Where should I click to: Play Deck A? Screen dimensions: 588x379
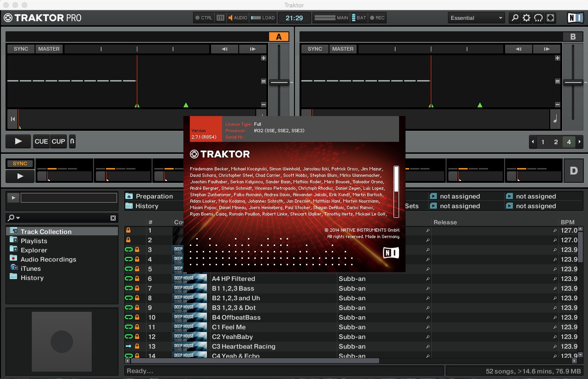(18, 141)
